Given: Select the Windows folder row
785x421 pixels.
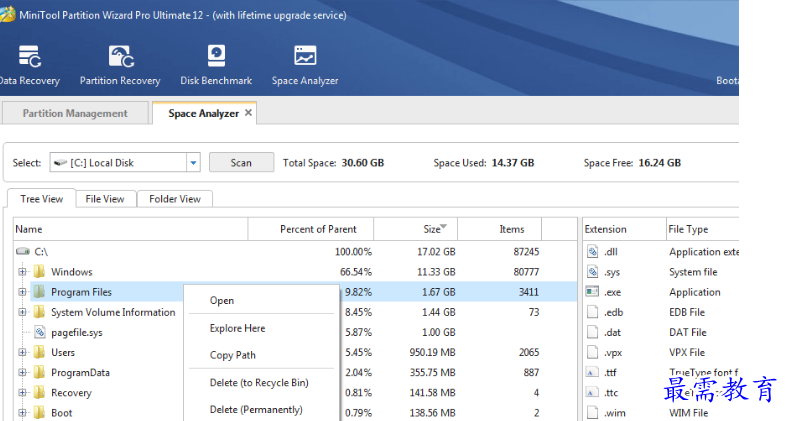Looking at the screenshot, I should pos(295,272).
